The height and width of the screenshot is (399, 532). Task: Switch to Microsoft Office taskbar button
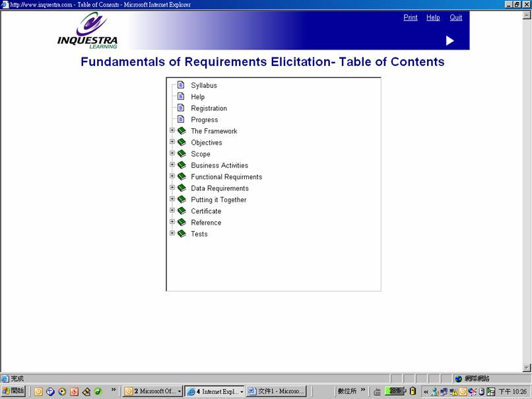(153, 391)
